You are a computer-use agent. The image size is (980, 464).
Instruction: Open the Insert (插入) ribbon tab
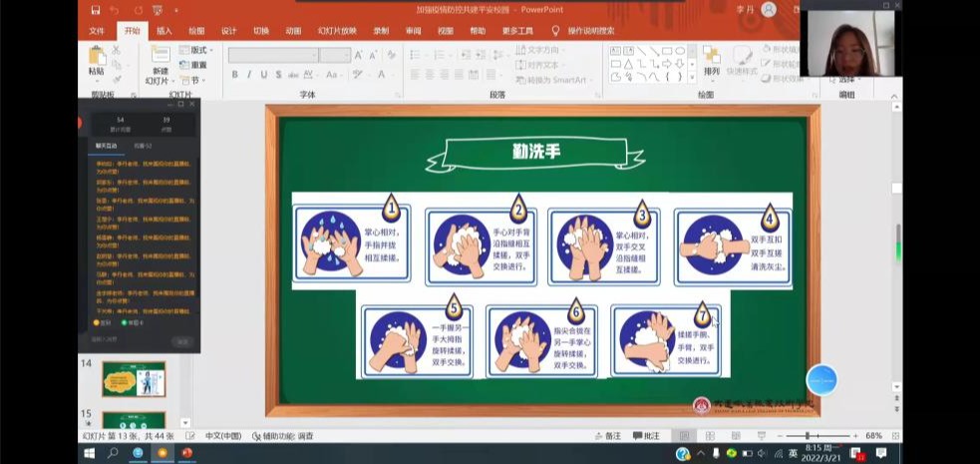coord(163,31)
